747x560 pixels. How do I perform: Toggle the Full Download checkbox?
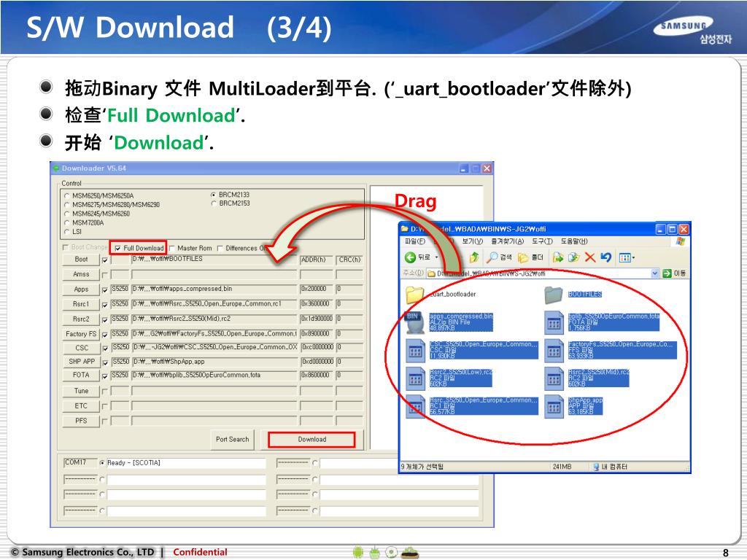(117, 248)
